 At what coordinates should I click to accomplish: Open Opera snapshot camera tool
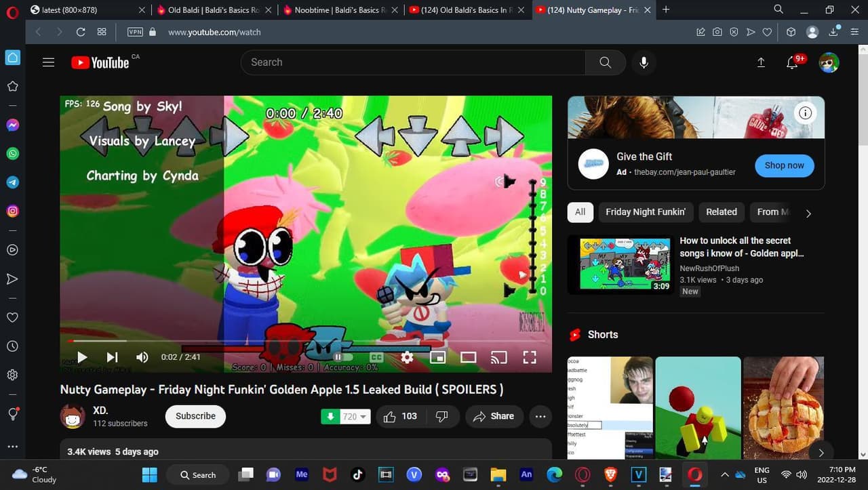717,32
